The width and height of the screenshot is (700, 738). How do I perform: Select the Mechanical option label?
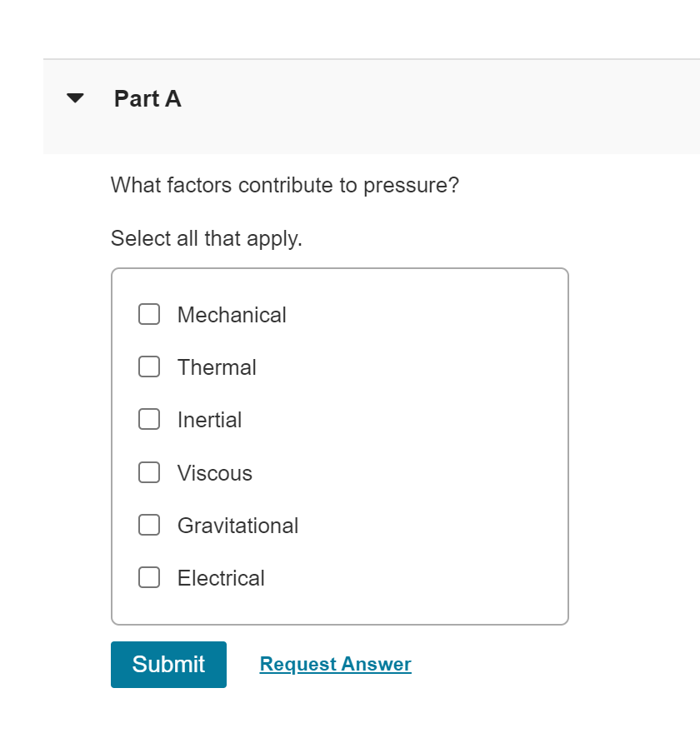click(231, 314)
